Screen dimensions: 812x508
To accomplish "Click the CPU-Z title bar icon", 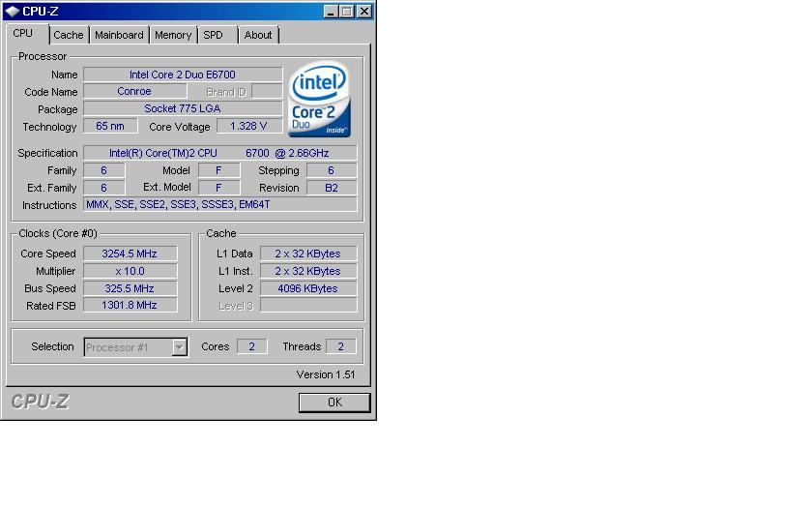I will [13, 11].
